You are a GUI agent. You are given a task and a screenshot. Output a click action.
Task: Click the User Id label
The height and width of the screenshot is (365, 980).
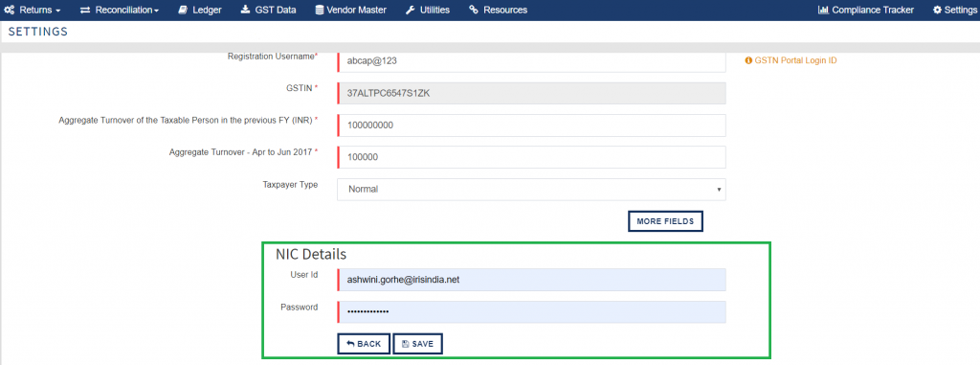point(304,275)
